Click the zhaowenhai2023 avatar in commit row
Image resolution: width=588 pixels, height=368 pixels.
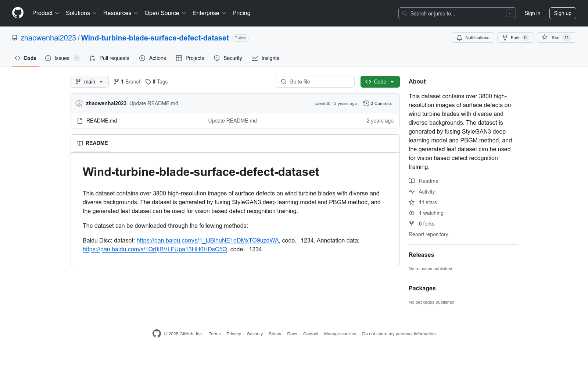(x=79, y=103)
